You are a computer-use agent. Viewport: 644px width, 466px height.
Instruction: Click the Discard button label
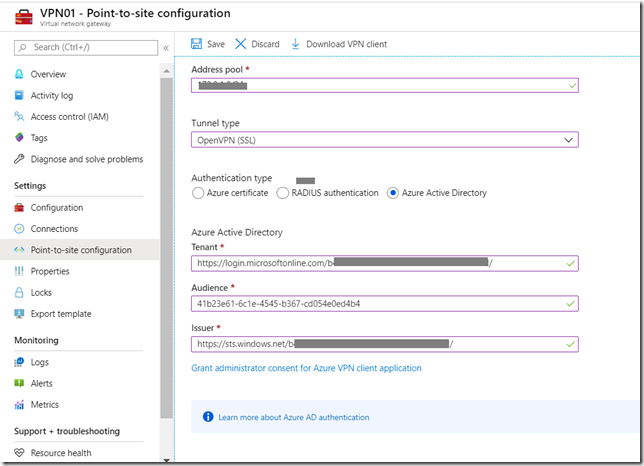tap(265, 44)
